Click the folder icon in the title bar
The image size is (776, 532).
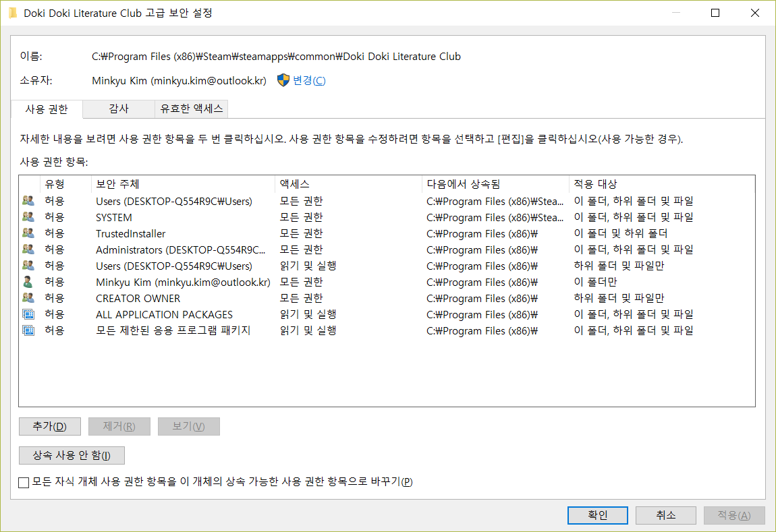13,13
